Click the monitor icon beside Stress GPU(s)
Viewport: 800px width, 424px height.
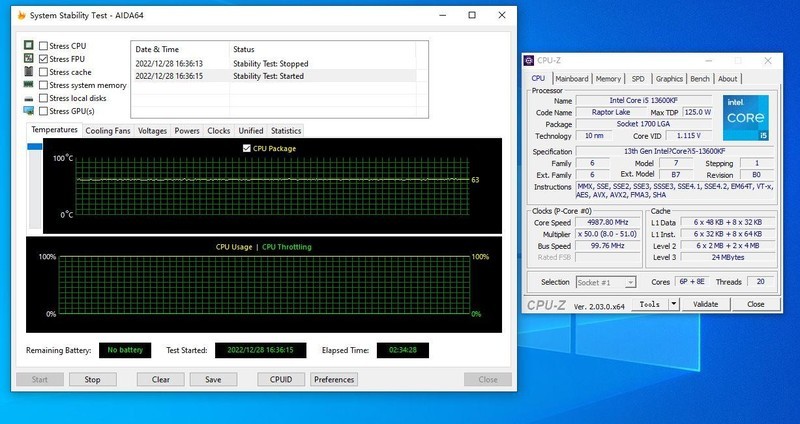pyautogui.click(x=29, y=111)
